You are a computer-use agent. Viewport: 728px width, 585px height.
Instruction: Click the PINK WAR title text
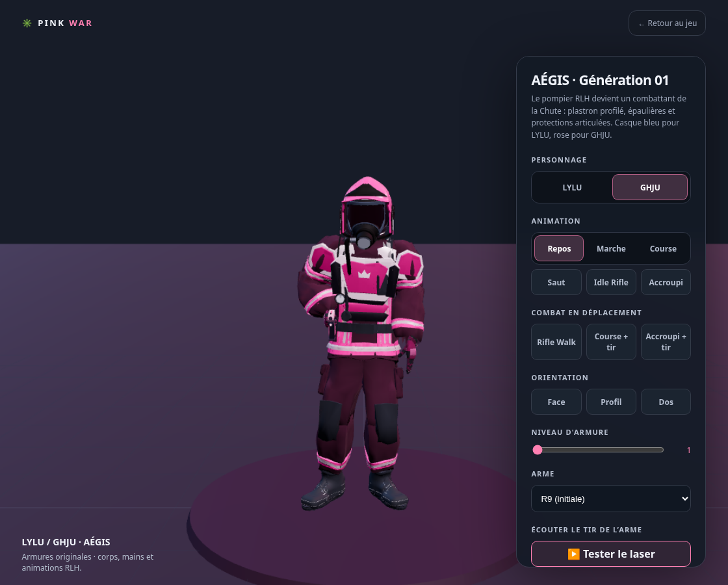pyautogui.click(x=65, y=23)
